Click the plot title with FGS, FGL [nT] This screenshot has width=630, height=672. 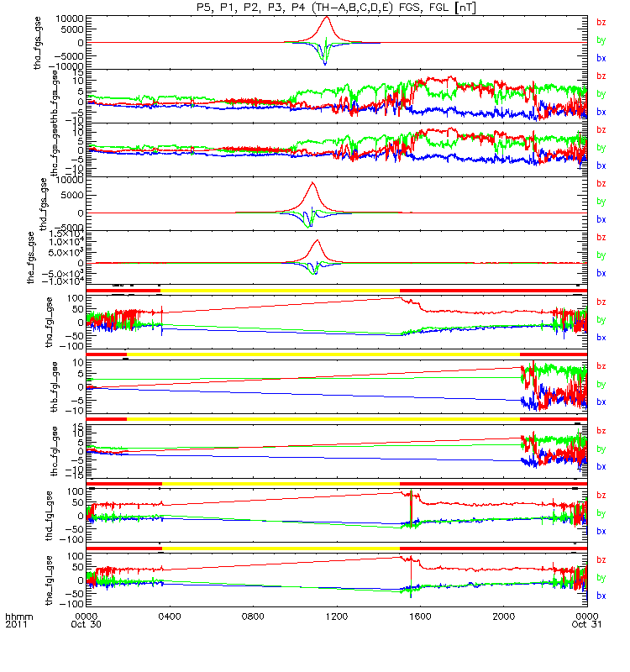point(336,8)
